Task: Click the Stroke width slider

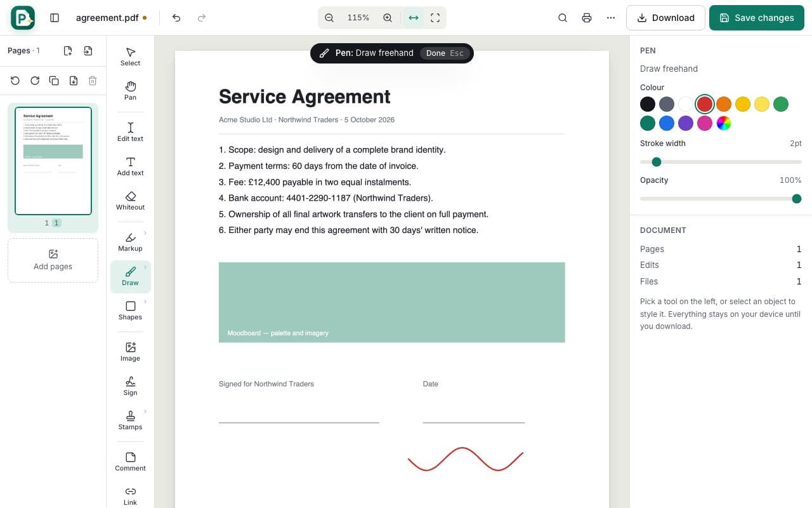Action: [x=721, y=162]
